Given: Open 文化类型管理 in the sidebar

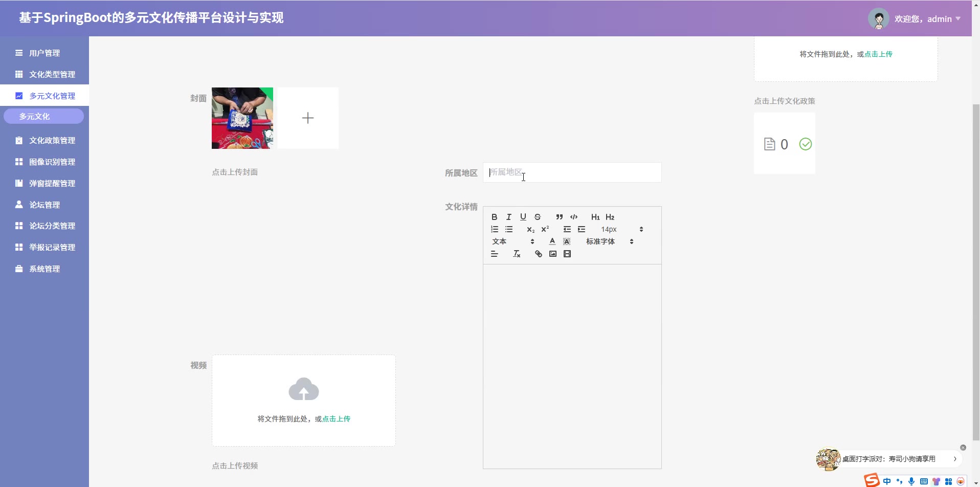Looking at the screenshot, I should [x=44, y=74].
